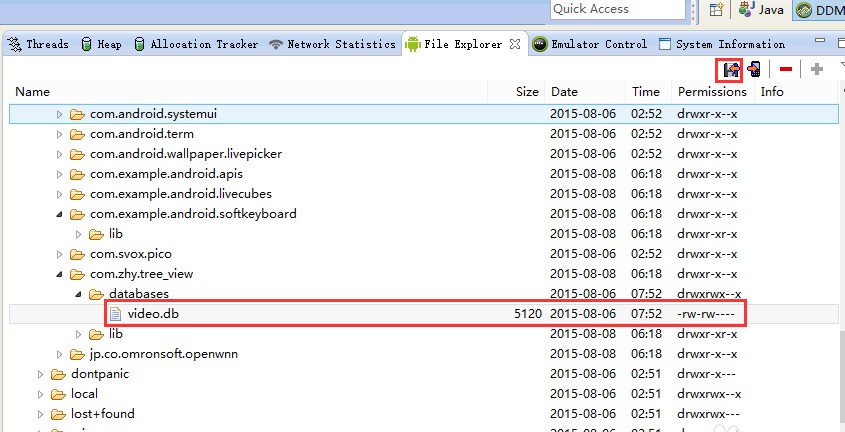Open the Heap tab
845x432 pixels.
[x=101, y=44]
